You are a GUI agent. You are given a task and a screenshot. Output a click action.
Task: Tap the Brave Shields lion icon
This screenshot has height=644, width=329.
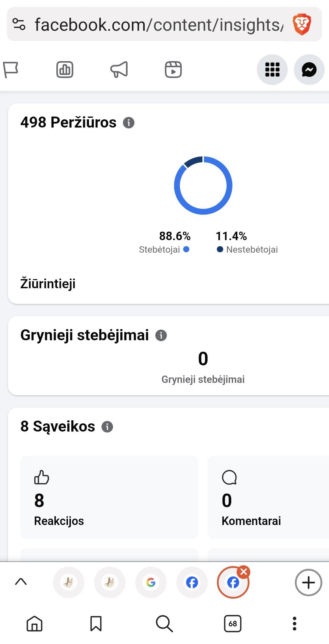tap(302, 25)
